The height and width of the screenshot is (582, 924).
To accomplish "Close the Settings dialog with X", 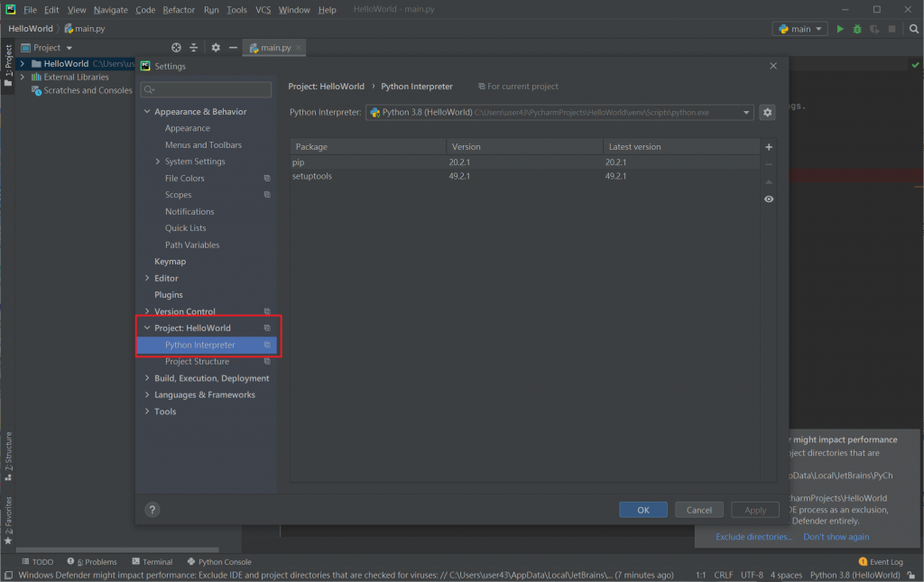I will [x=773, y=66].
